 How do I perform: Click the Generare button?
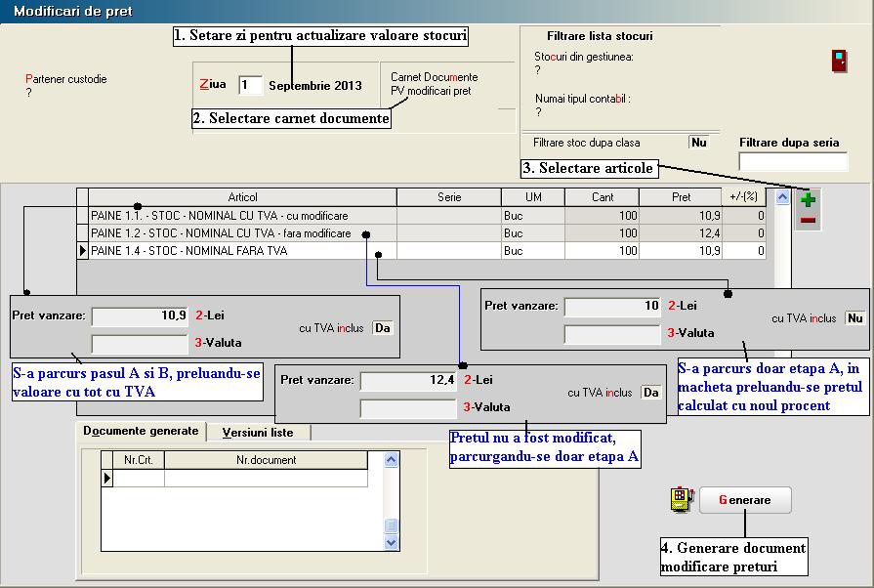pos(745,500)
